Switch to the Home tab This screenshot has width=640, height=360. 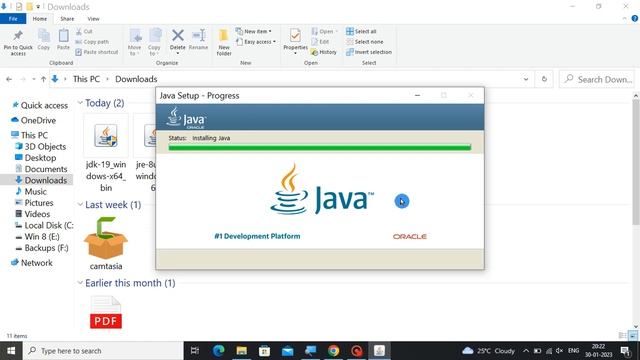pyautogui.click(x=40, y=19)
